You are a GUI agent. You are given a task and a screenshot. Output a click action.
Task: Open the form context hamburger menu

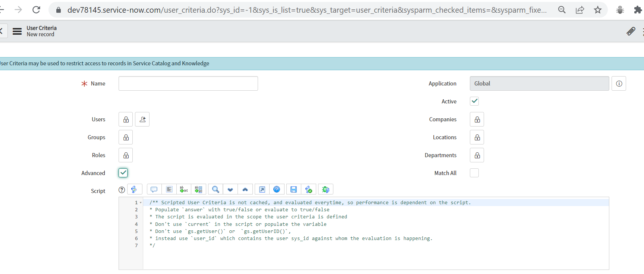17,31
